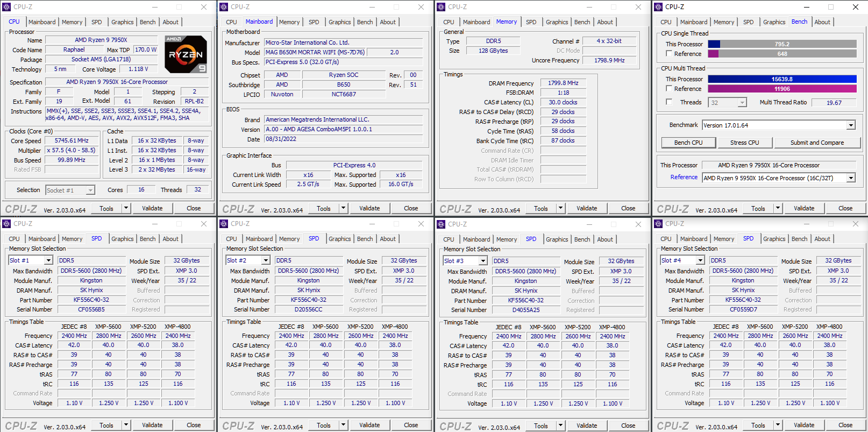Click the multi thread Reference bar 11906
The height and width of the screenshot is (432, 868).
pos(782,89)
